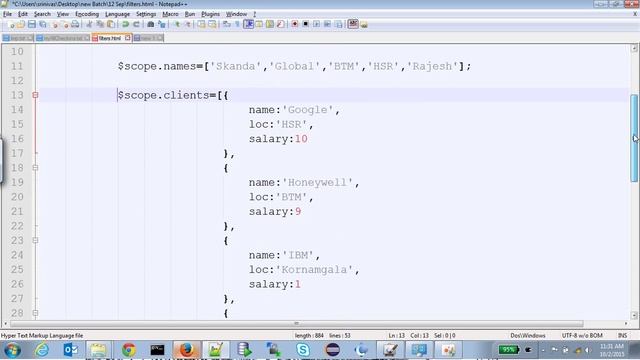Start macro recording with red Record icon
640x360 pixels.
coord(295,24)
